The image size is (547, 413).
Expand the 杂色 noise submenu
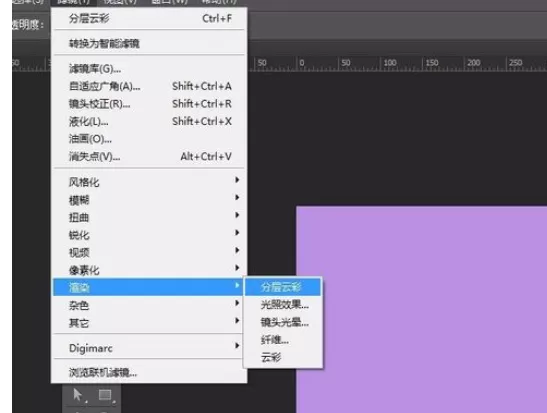pos(149,305)
